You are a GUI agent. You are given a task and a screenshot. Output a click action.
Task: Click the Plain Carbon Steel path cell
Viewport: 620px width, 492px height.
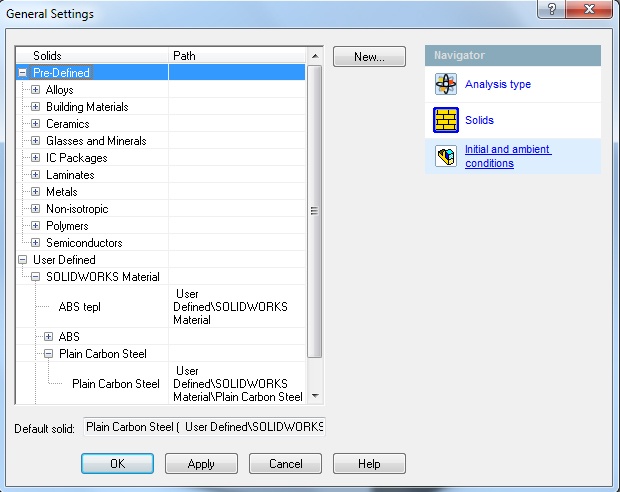[237, 384]
